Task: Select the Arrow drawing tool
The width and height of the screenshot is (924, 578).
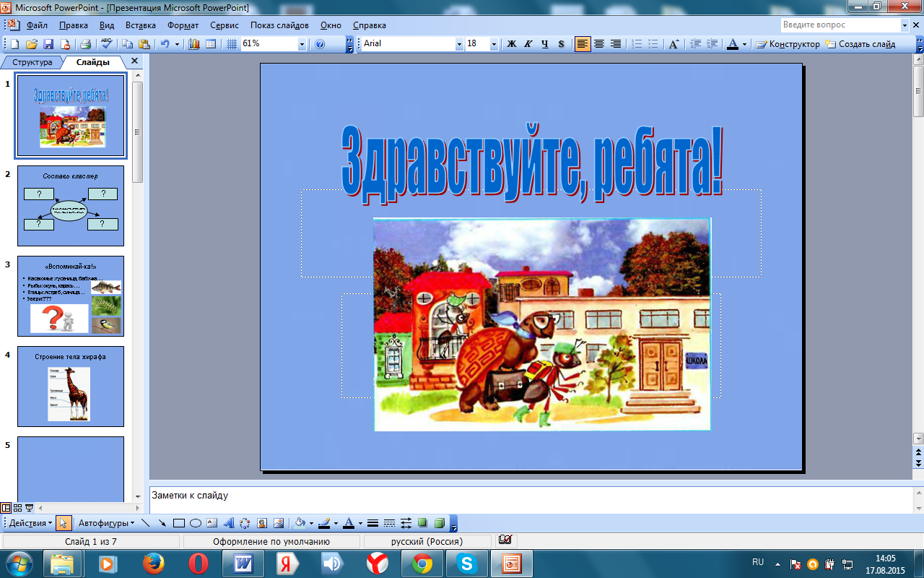Action: pyautogui.click(x=162, y=523)
